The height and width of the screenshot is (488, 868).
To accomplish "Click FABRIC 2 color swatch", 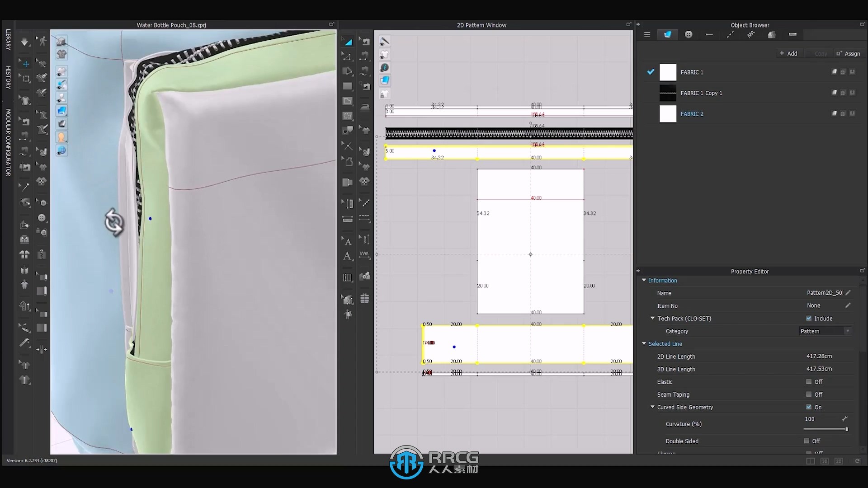I will [668, 113].
